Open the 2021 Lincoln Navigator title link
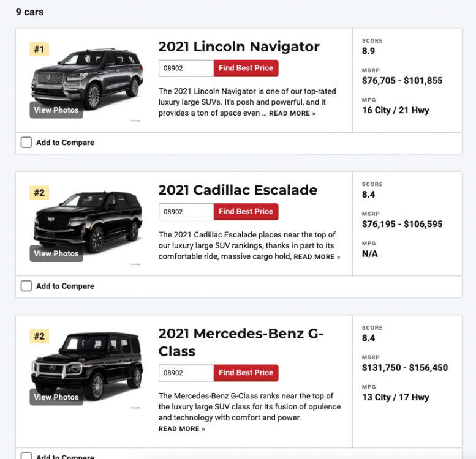This screenshot has width=476, height=459. tap(239, 47)
